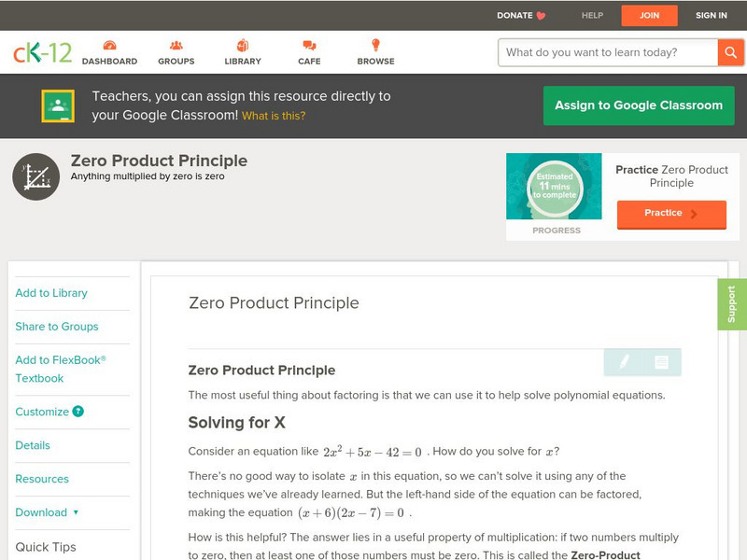The height and width of the screenshot is (560, 747).
Task: Focus the 'What do you want to learn today?' field
Action: click(x=608, y=52)
